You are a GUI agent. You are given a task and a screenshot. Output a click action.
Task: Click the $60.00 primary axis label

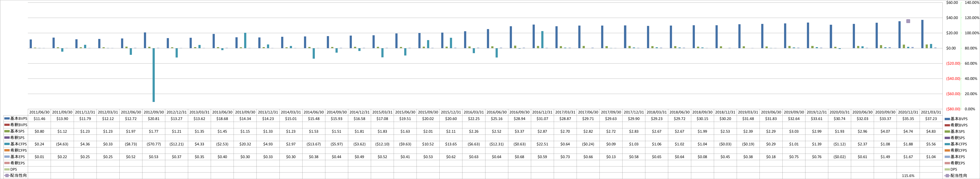click(x=952, y=3)
